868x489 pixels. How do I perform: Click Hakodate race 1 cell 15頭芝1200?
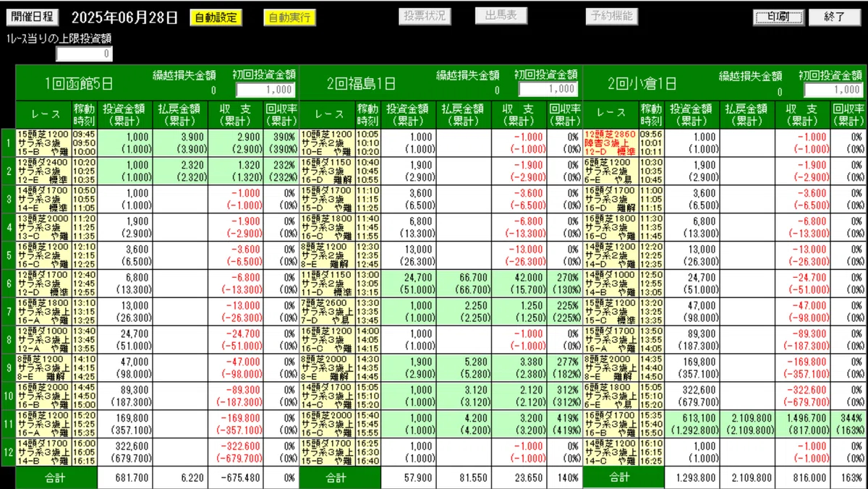coord(43,143)
